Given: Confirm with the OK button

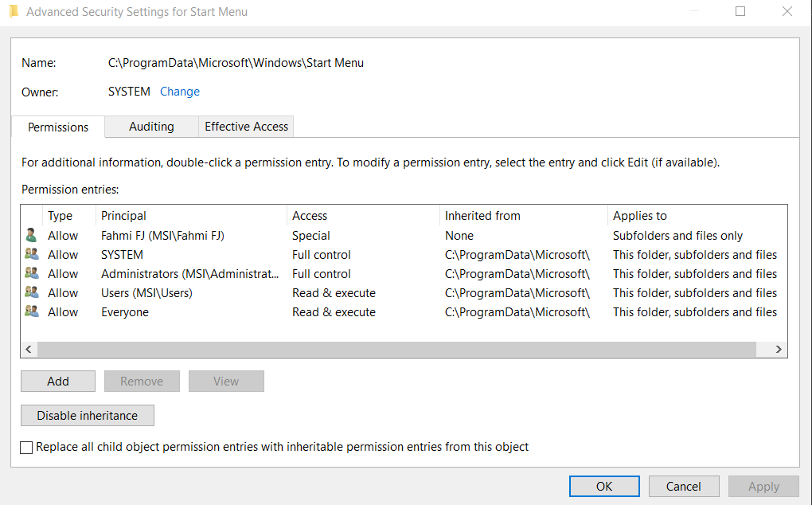Looking at the screenshot, I should (x=604, y=487).
